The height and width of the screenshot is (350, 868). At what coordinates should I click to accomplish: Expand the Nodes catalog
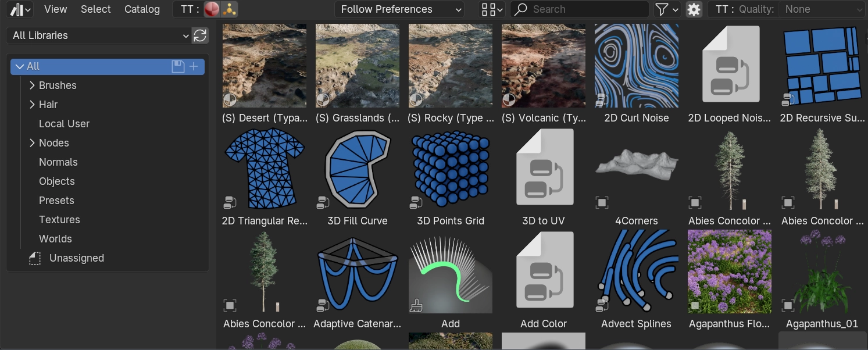(32, 143)
